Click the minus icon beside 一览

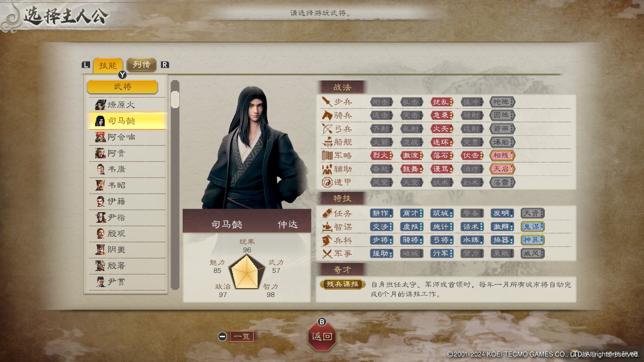[x=222, y=336]
